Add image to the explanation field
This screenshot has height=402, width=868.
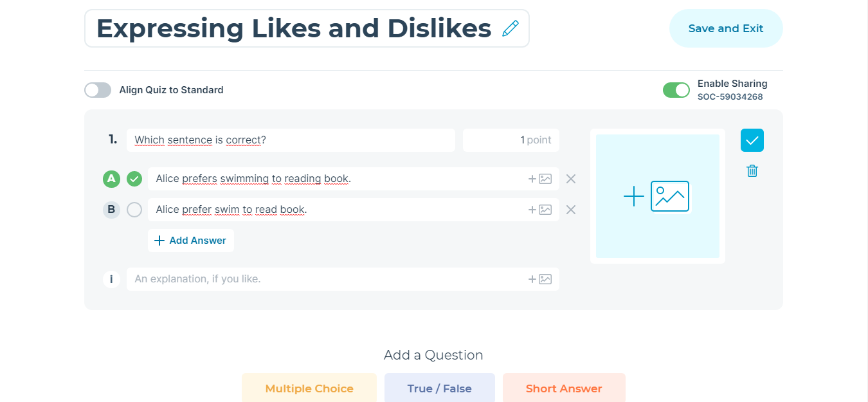coord(540,279)
